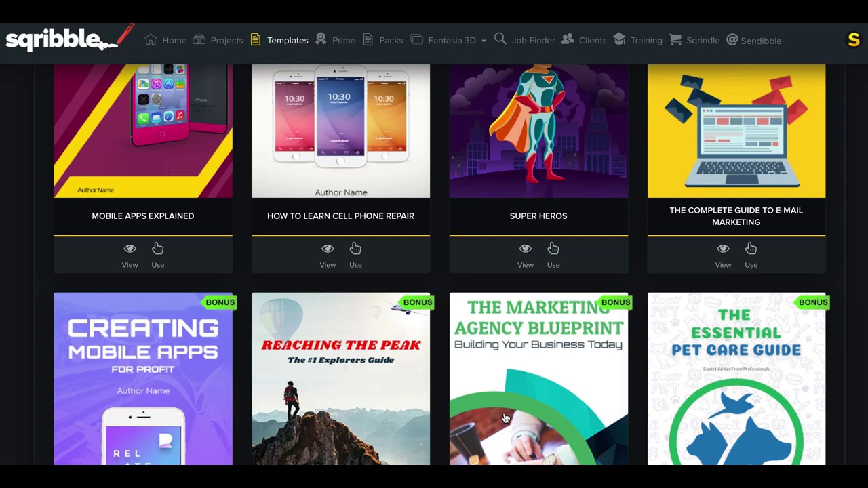Click the 'MOBILE APPS EXPLAINED' title
868x488 pixels.
click(142, 216)
